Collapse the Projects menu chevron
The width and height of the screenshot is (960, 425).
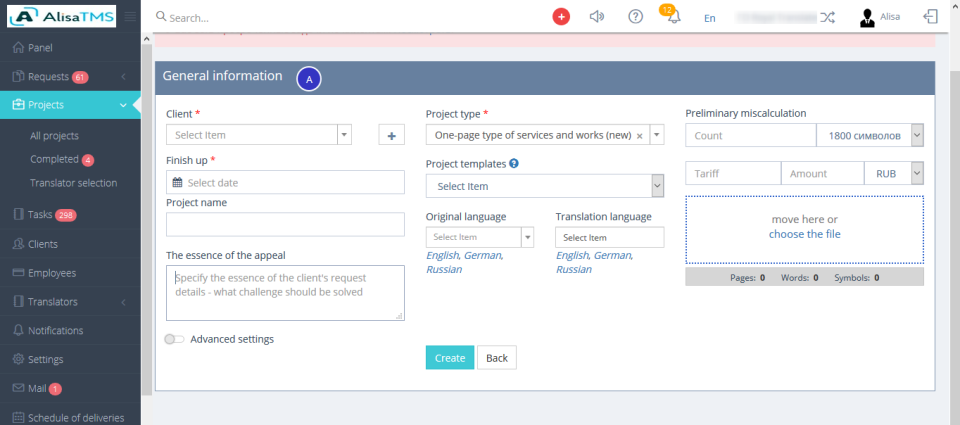pos(123,105)
